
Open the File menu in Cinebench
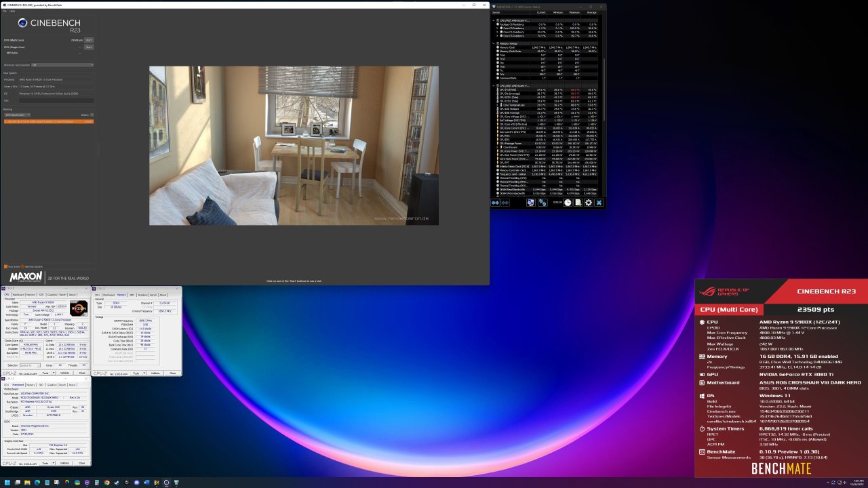click(x=5, y=9)
